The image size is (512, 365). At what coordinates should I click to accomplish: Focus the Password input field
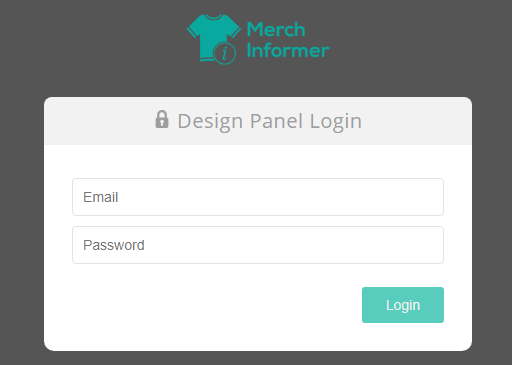[x=258, y=245]
